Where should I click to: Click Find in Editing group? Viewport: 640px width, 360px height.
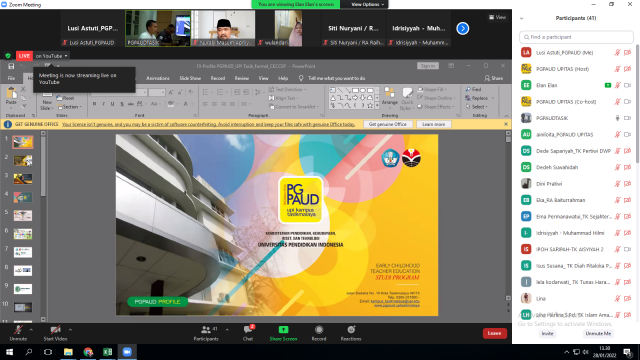pyautogui.click(x=473, y=89)
